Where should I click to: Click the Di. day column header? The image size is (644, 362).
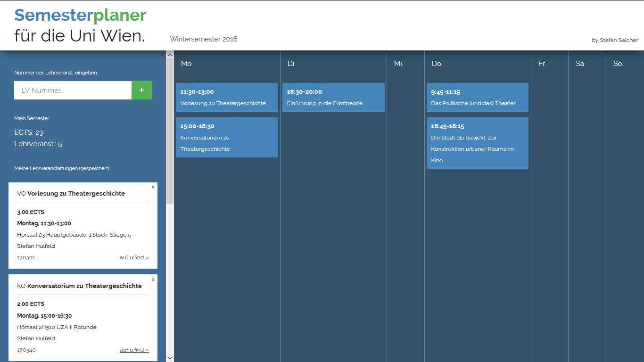click(x=291, y=64)
